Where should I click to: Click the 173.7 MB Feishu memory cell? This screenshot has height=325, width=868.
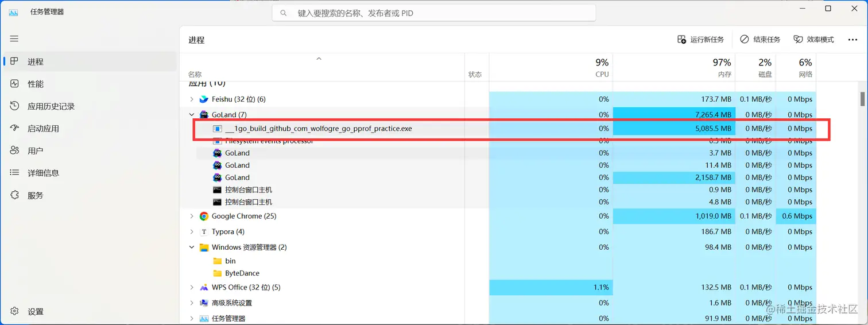click(674, 99)
